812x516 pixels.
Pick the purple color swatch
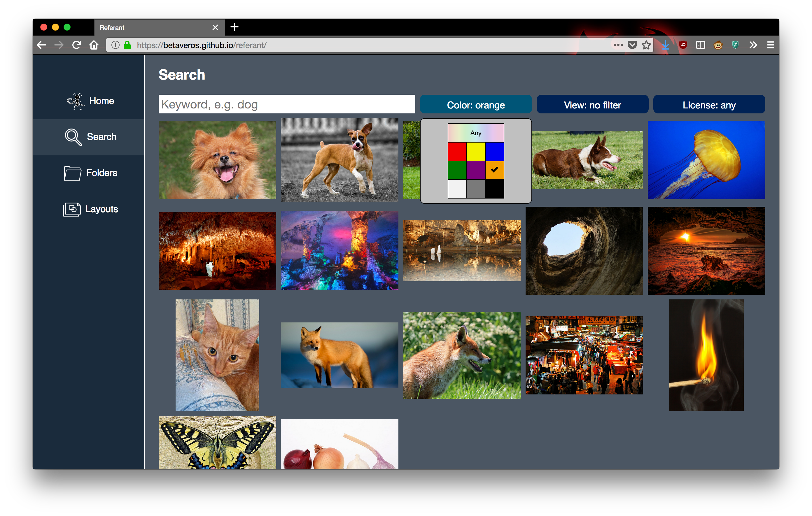click(476, 170)
